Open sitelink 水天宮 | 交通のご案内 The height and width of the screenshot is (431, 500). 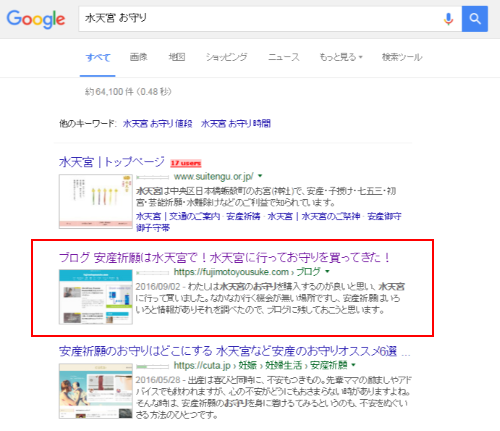178,216
